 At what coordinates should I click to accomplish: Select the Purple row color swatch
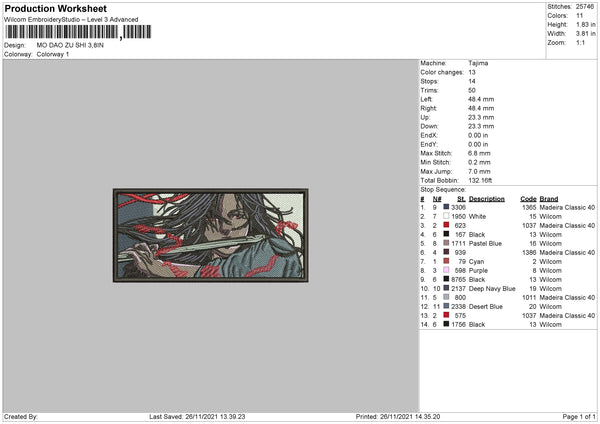coord(446,270)
